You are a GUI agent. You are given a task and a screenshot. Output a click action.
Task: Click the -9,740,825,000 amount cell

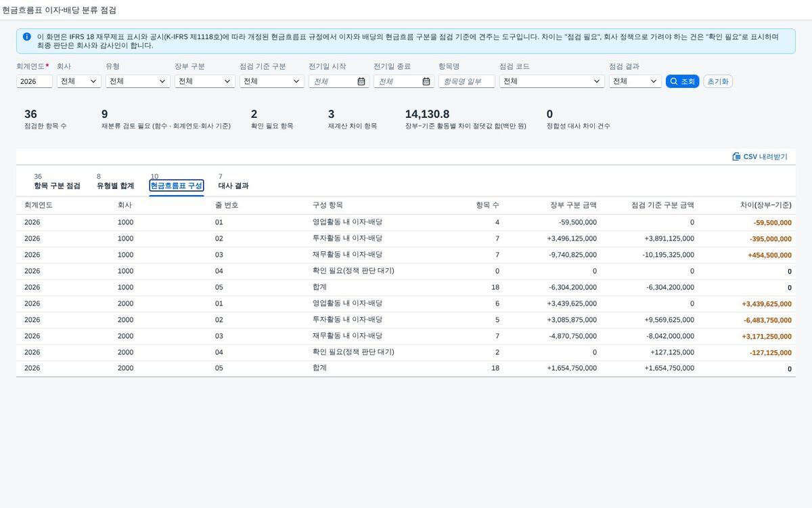572,255
